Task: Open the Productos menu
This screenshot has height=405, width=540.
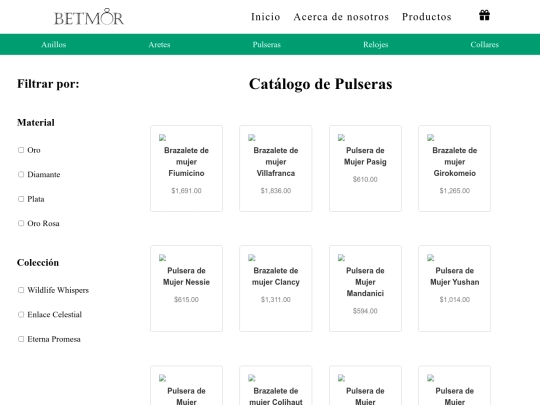Action: click(x=427, y=17)
